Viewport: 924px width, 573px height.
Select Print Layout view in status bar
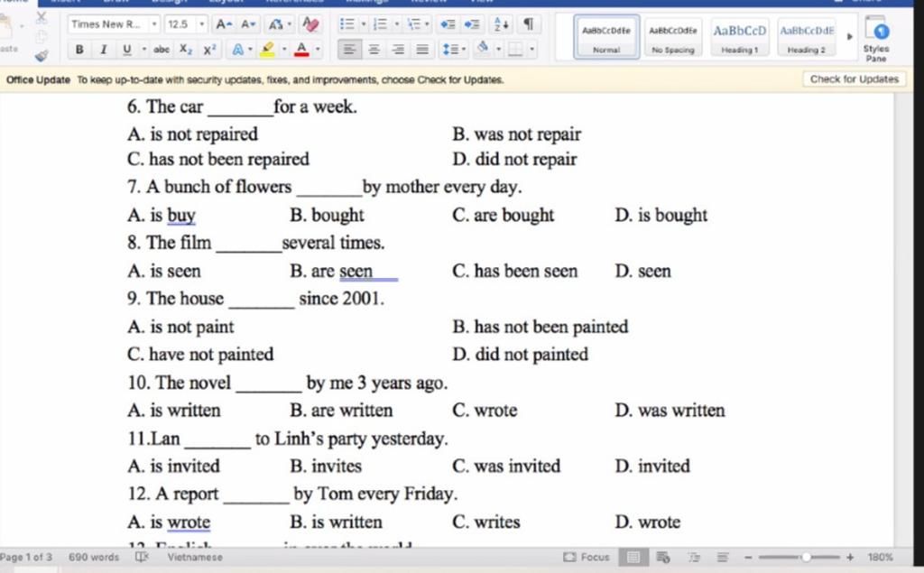[x=633, y=557]
